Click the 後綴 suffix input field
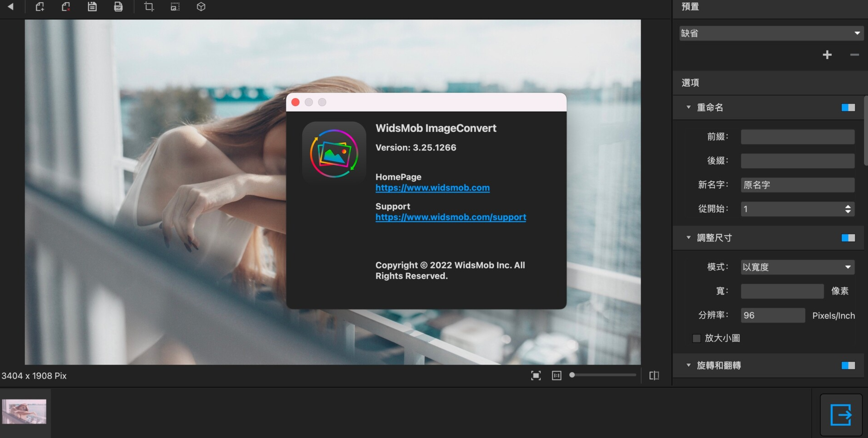Image resolution: width=868 pixels, height=438 pixels. point(797,161)
